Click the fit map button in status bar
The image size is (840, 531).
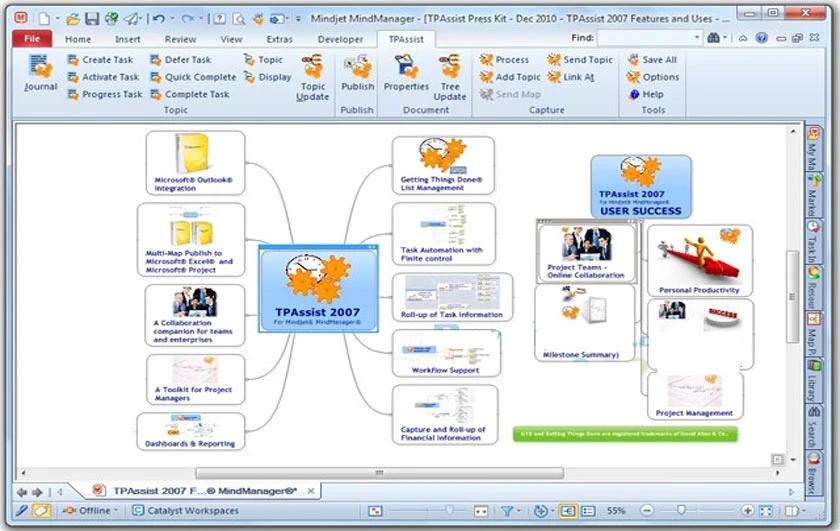tap(766, 511)
